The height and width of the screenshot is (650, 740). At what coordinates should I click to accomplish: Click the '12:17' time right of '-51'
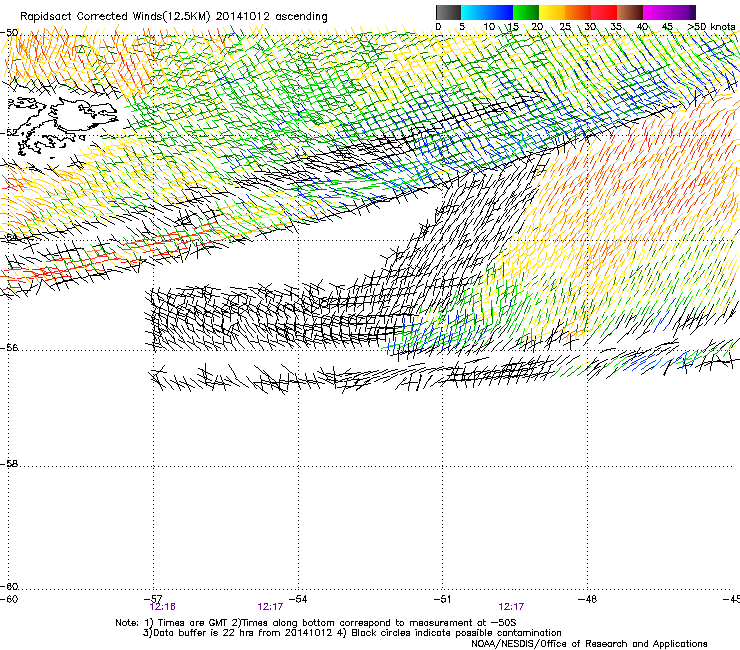pos(511,607)
